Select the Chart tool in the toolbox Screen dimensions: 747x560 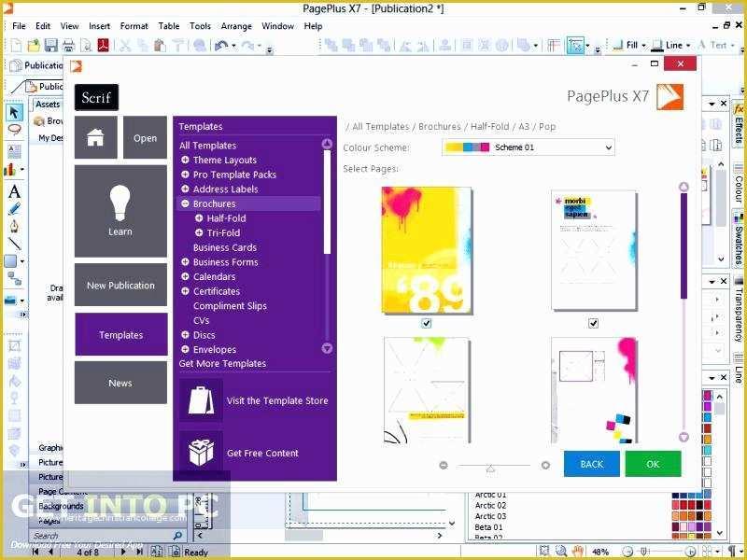(x=10, y=169)
